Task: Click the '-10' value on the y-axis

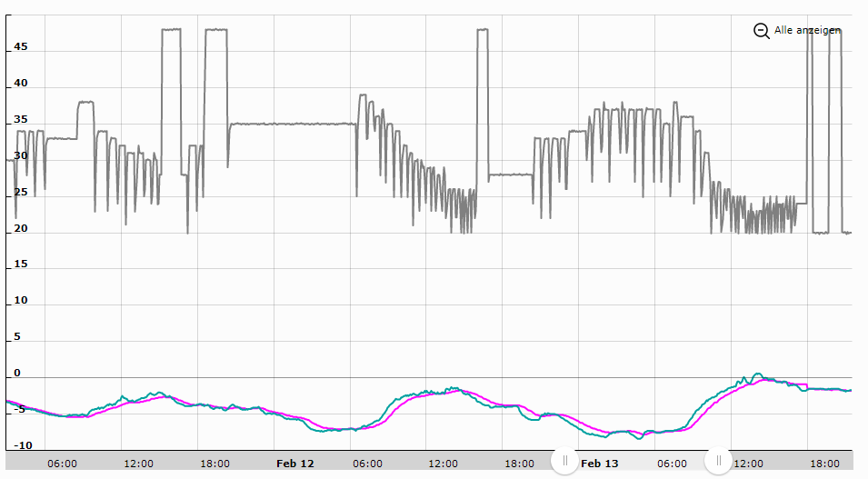Action: tap(22, 445)
